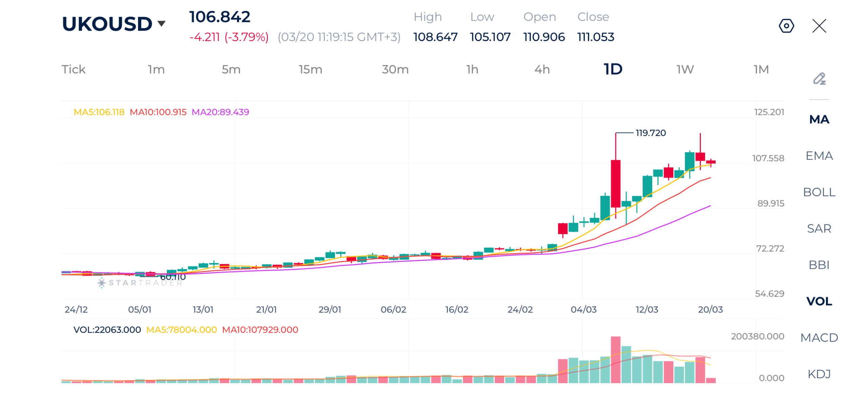Switch chart to 4h timeframe
Image resolution: width=868 pixels, height=399 pixels.
(x=541, y=69)
